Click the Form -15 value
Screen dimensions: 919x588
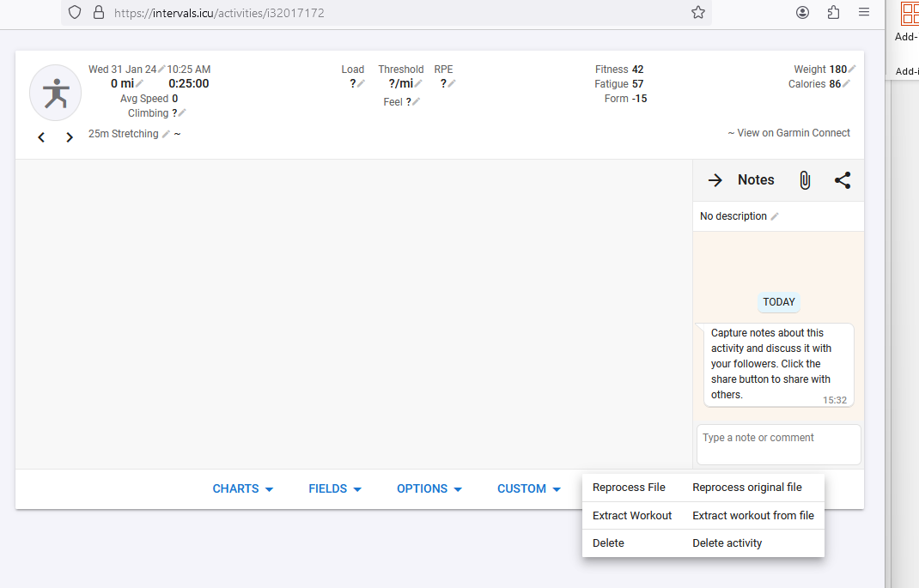(x=639, y=99)
